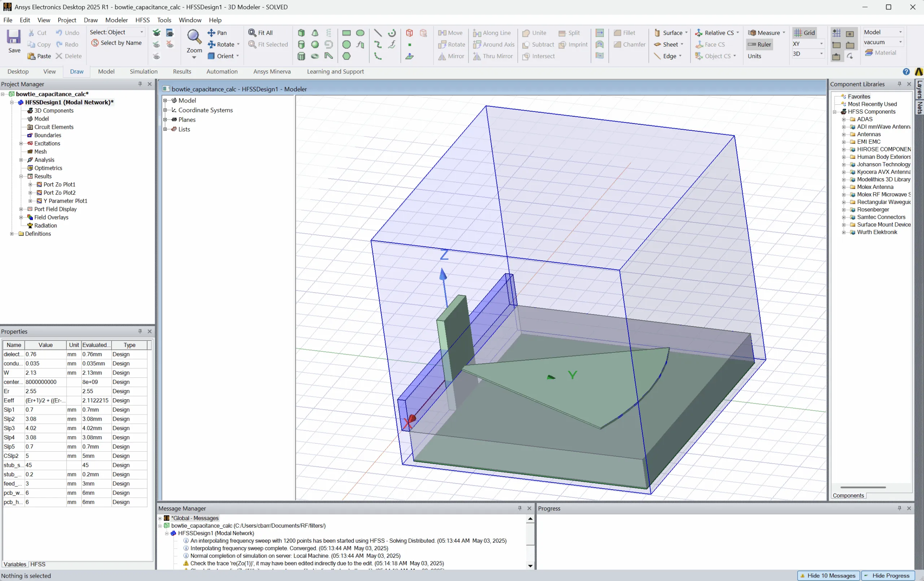The height and width of the screenshot is (581, 924).
Task: Click the Save floppy disk icon
Action: click(x=14, y=37)
